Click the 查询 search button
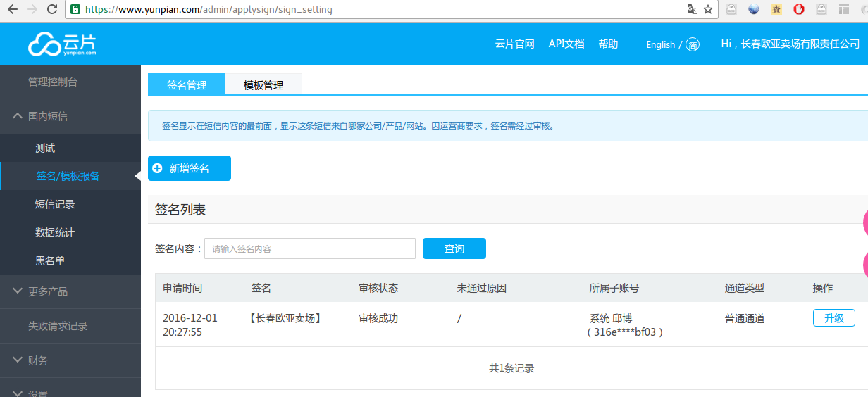This screenshot has width=868, height=397. pos(454,248)
